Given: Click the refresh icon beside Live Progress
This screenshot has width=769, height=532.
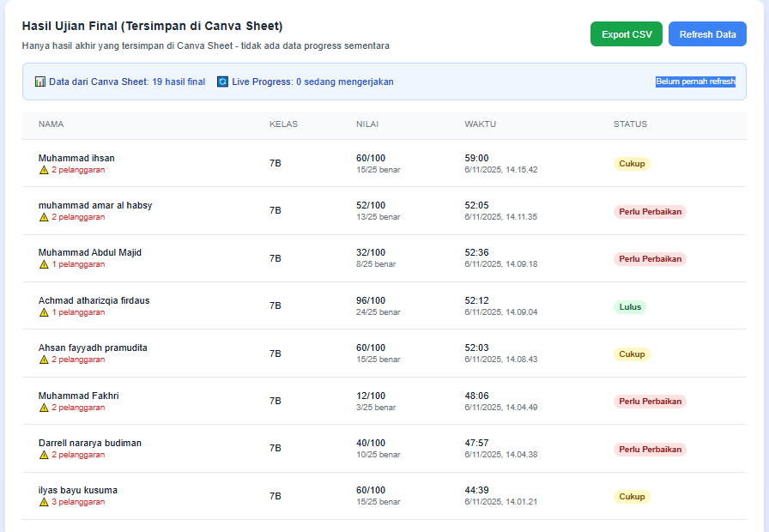Looking at the screenshot, I should tap(223, 82).
